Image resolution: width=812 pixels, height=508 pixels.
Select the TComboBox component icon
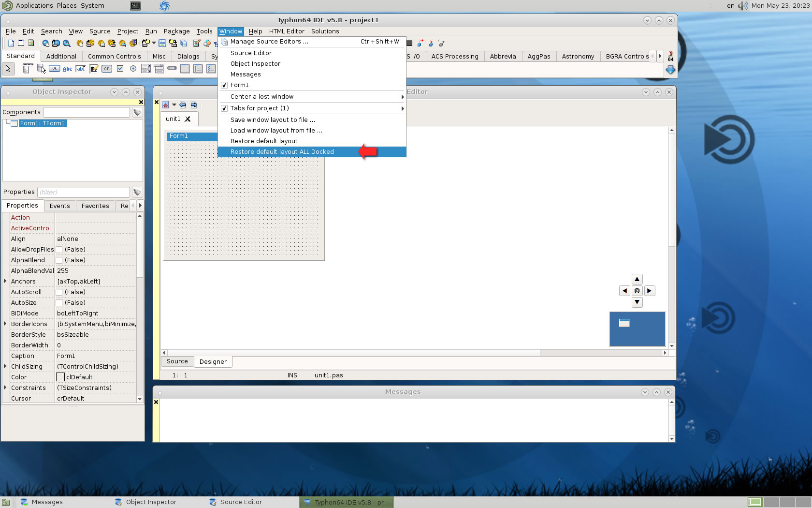(x=159, y=69)
